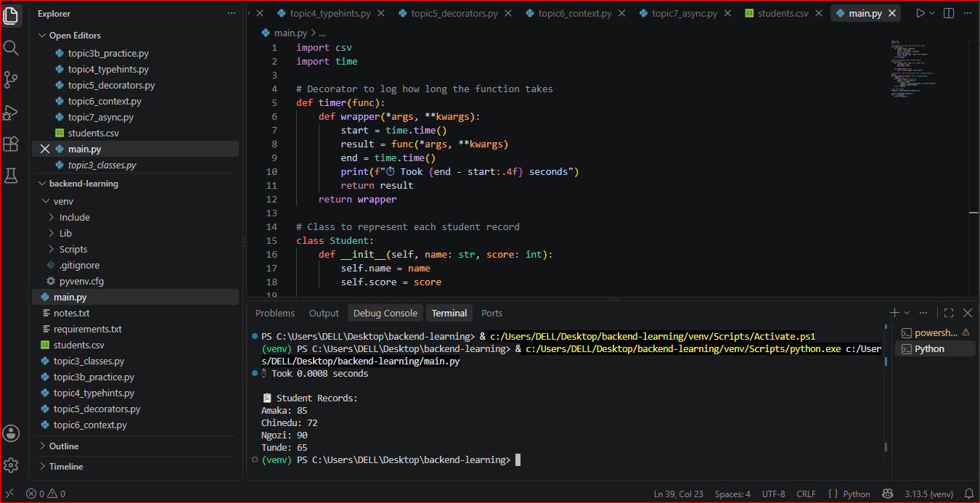
Task: Split the editor to the right
Action: [x=950, y=13]
